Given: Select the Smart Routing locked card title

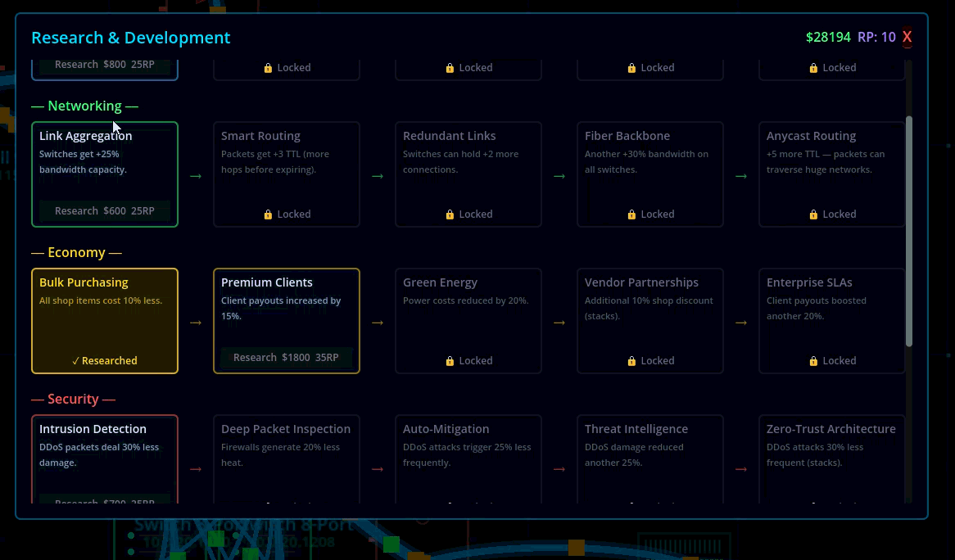Looking at the screenshot, I should click(260, 136).
